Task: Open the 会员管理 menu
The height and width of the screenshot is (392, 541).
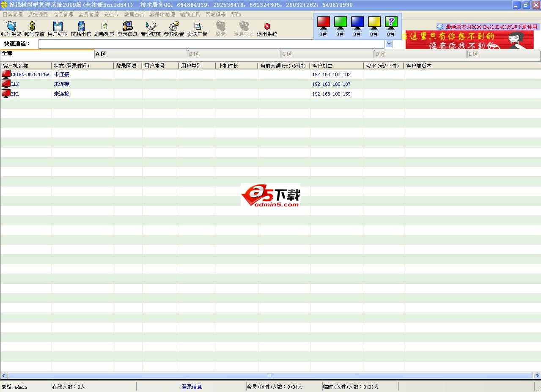Action: coord(88,15)
